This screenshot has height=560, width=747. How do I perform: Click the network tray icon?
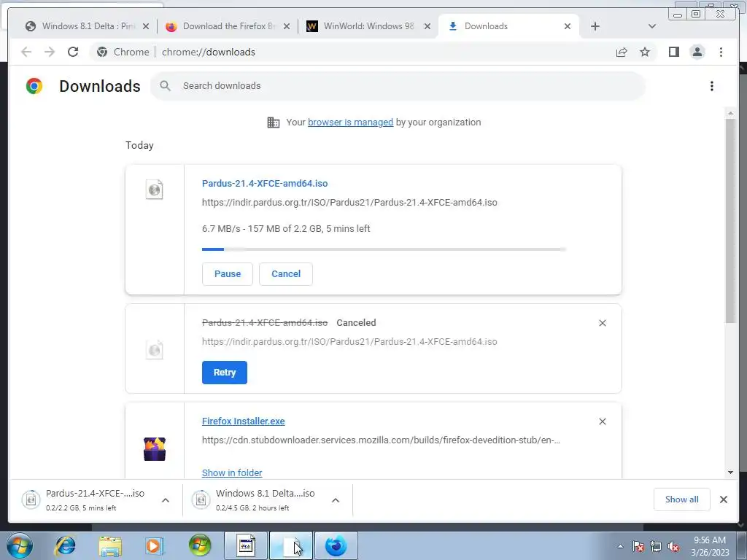point(656,546)
